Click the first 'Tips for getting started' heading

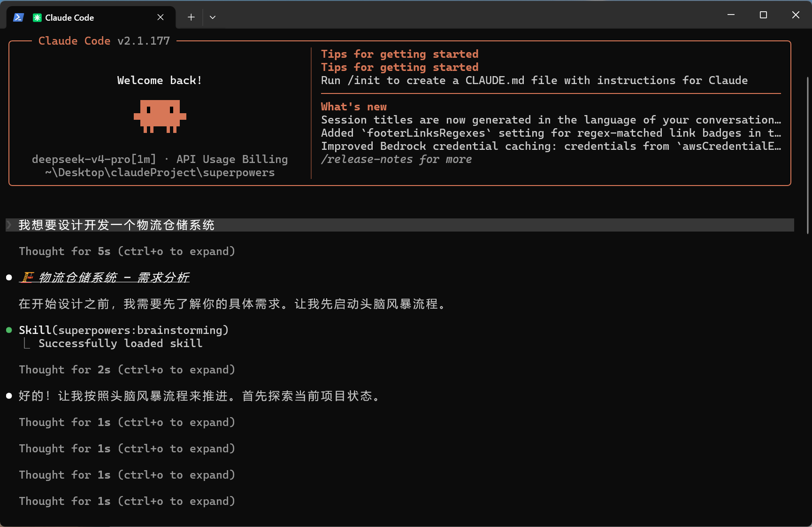tap(400, 54)
